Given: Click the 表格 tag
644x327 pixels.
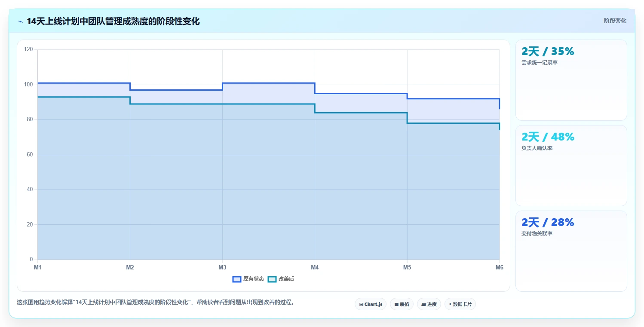Looking at the screenshot, I should coord(402,304).
